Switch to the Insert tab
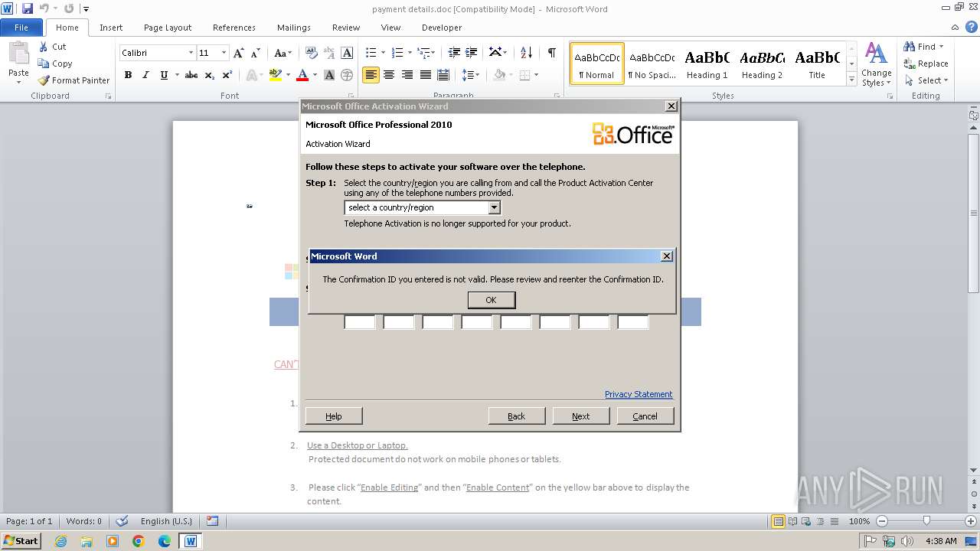Image resolution: width=980 pixels, height=551 pixels. tap(111, 28)
